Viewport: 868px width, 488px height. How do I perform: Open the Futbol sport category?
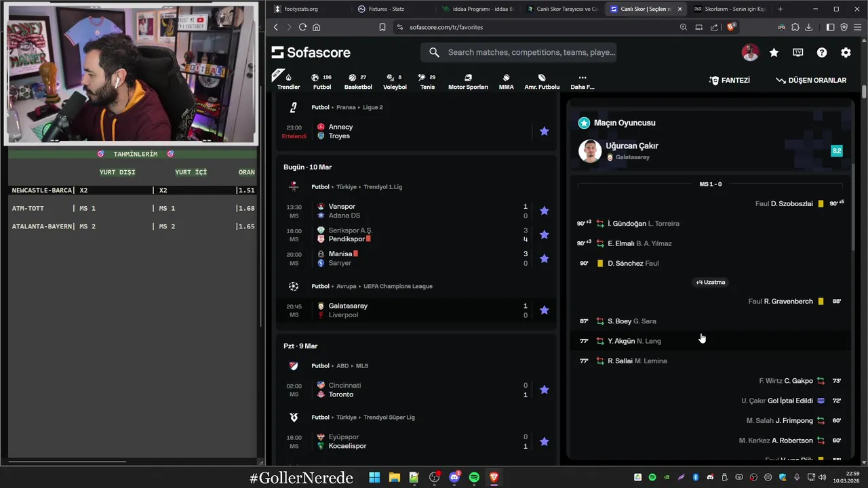[x=322, y=81]
